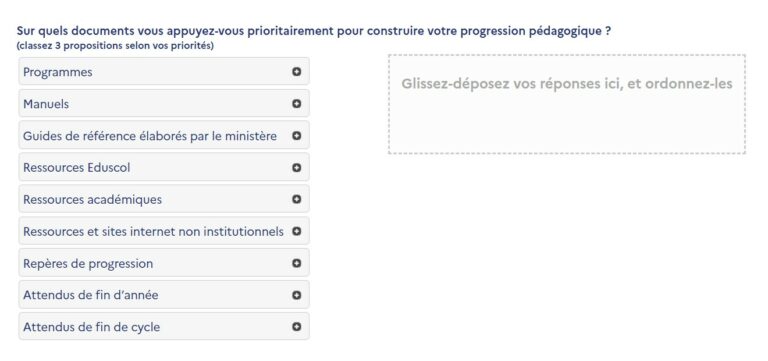Viewport: 768px width, 361px height.
Task: Pick the Attendus de fin de cycle label
Action: [x=92, y=327]
